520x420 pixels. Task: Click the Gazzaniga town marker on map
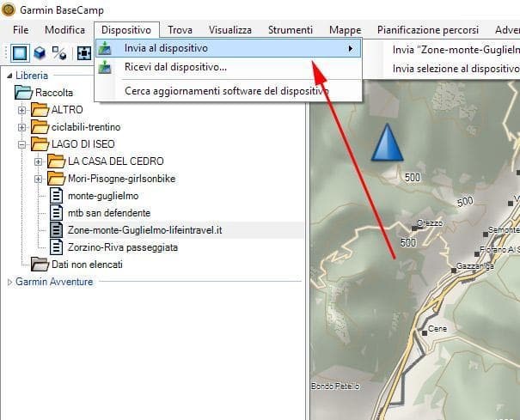pyautogui.click(x=454, y=271)
